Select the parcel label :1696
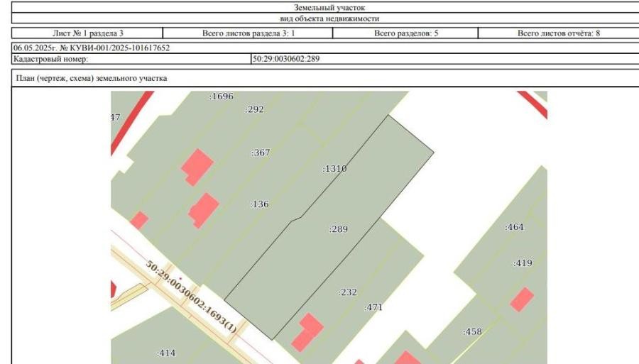 tap(222, 96)
